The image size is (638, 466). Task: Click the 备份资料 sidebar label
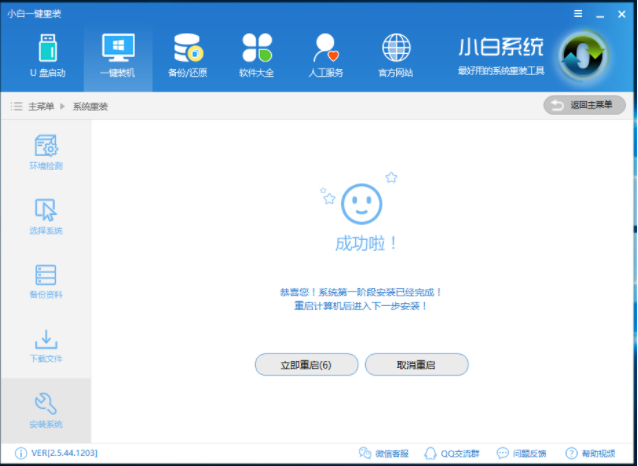pos(46,295)
